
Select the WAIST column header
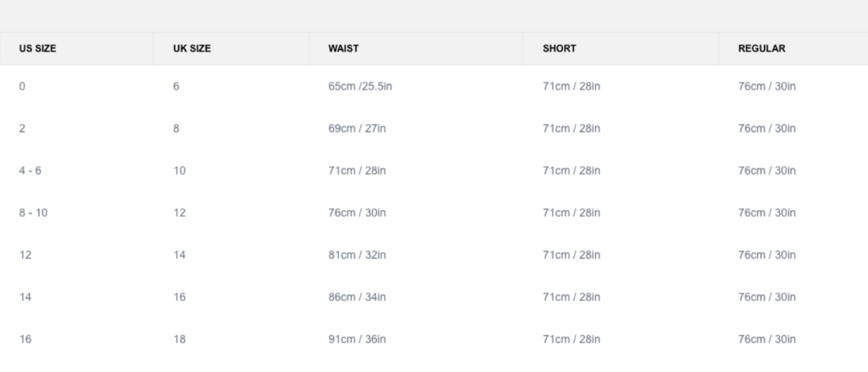(x=344, y=49)
